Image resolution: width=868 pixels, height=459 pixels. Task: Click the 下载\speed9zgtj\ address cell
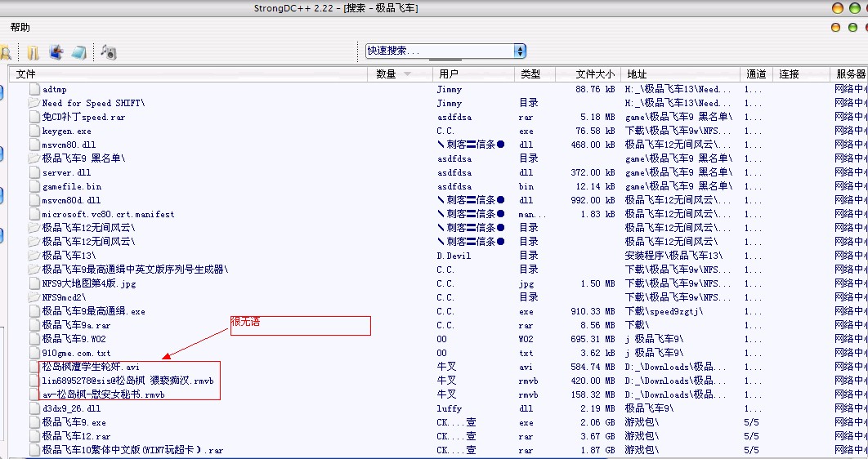[664, 311]
